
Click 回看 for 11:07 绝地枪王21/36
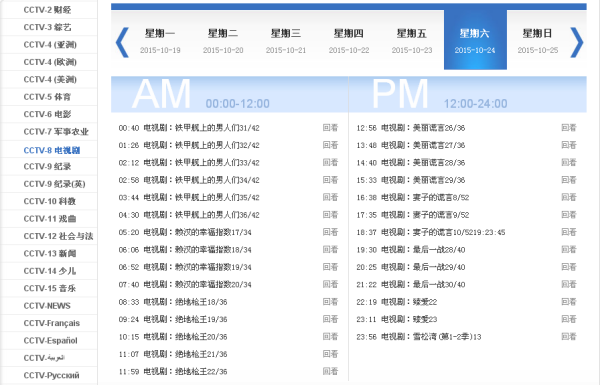coord(330,354)
